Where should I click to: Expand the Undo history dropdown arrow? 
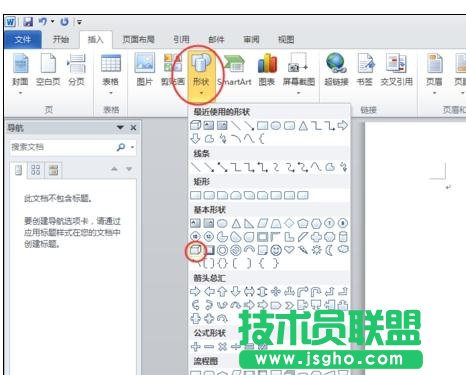(53, 22)
